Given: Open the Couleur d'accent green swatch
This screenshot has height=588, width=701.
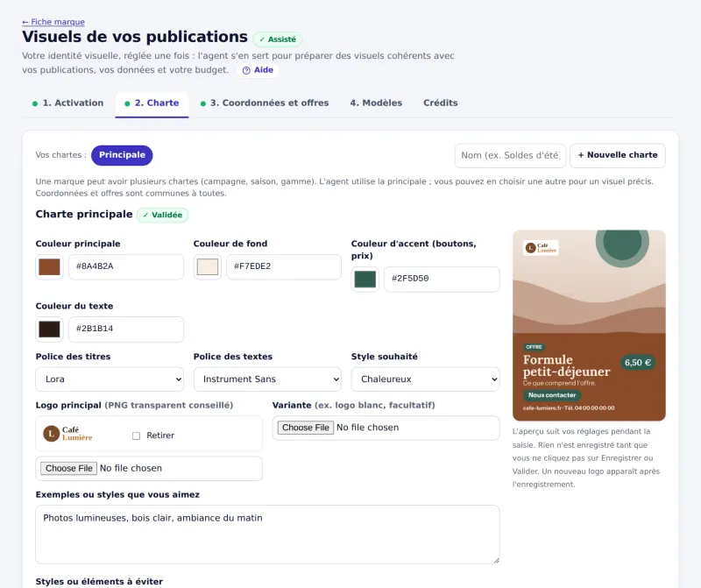Looking at the screenshot, I should 365,280.
